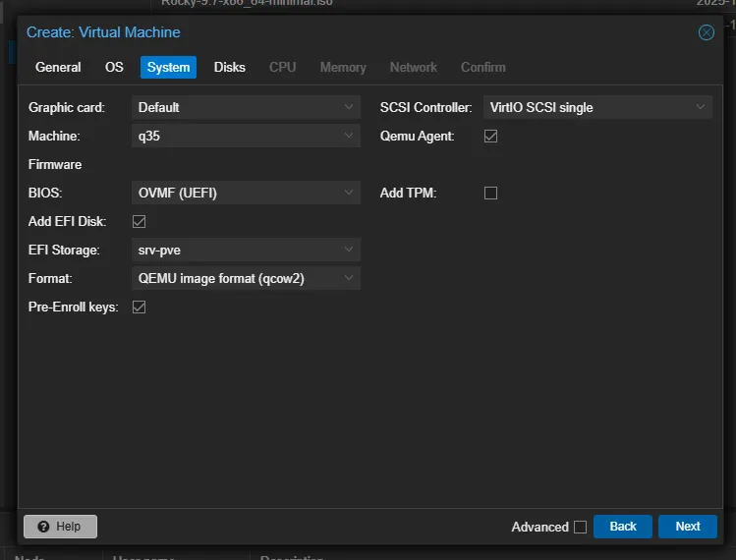The image size is (736, 560).
Task: Switch to the General tab
Action: click(x=58, y=67)
